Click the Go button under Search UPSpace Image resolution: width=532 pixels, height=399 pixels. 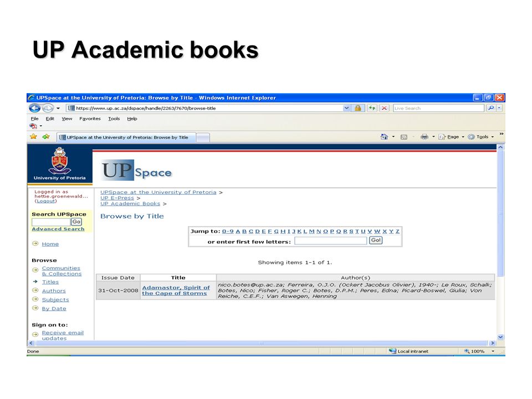(76, 222)
